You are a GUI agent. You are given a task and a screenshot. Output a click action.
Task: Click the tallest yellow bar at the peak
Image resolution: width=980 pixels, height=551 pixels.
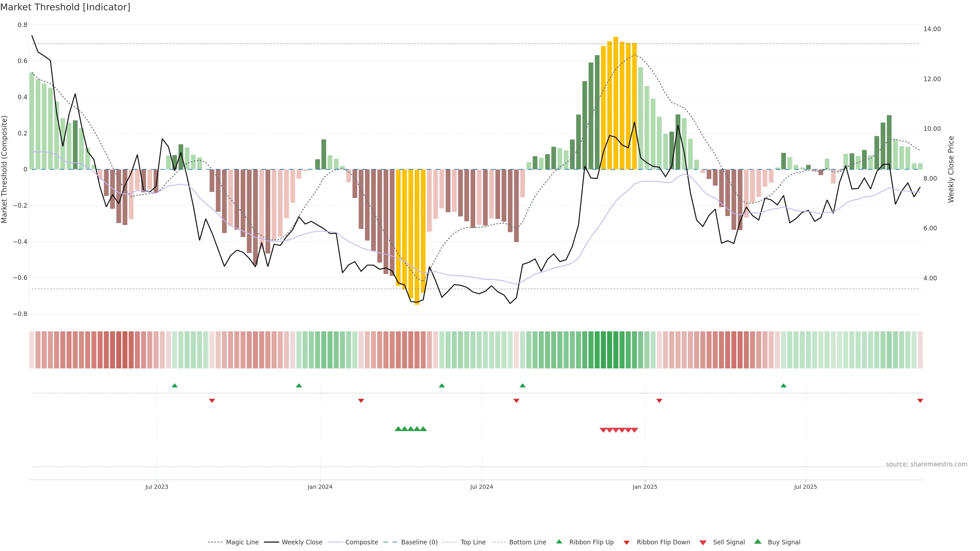tap(616, 103)
